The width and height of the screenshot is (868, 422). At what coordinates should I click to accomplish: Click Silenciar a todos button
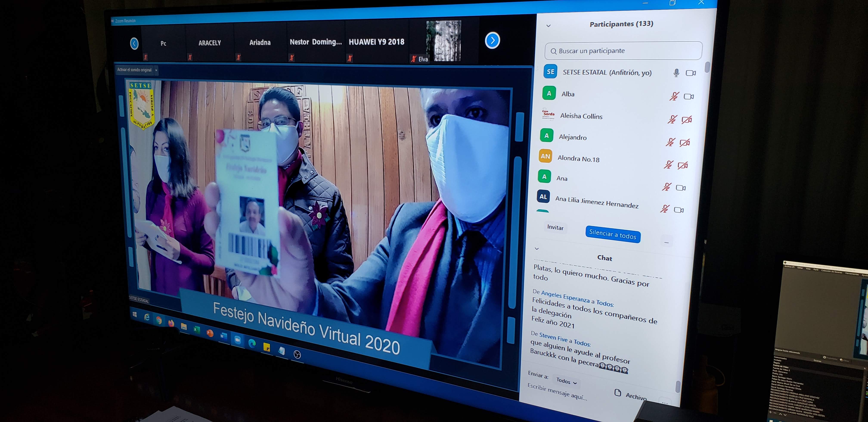[613, 234]
